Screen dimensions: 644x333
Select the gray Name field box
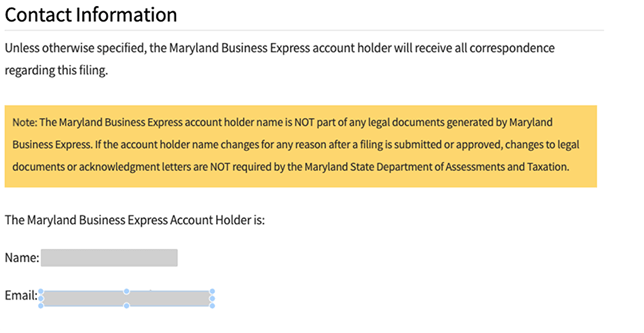(x=109, y=257)
